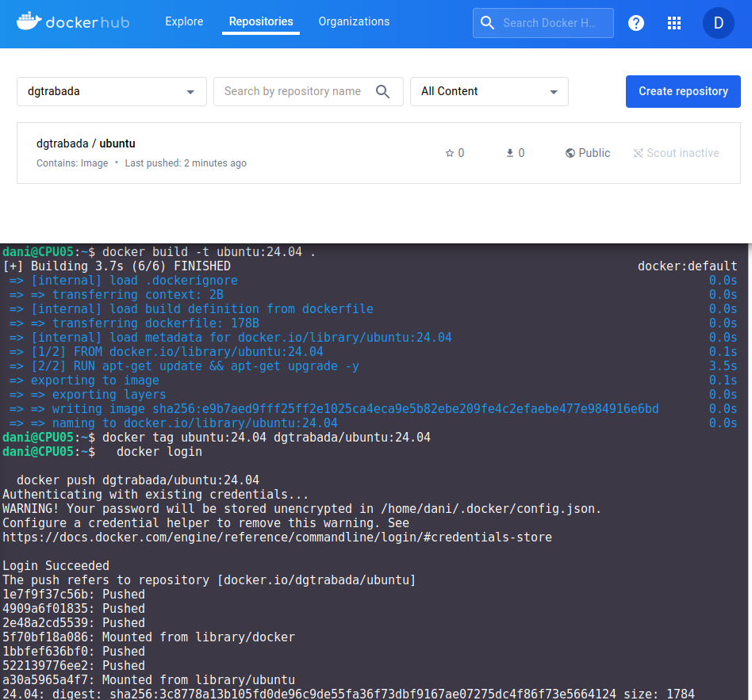Open the dgtrabada/ubuntu repository link
The image size is (752, 700).
(86, 143)
